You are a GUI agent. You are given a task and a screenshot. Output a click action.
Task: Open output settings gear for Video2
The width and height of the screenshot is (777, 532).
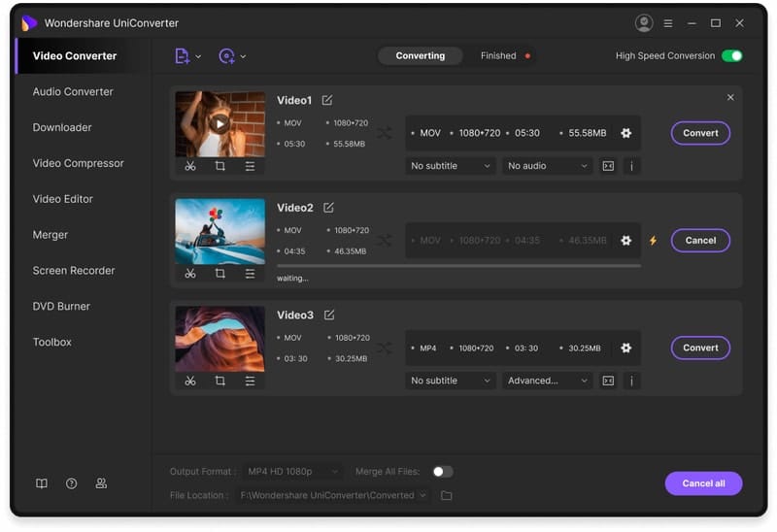pos(625,240)
